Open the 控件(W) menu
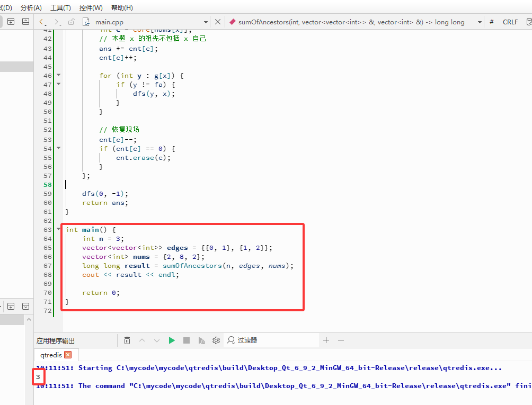532x405 pixels. coord(91,7)
